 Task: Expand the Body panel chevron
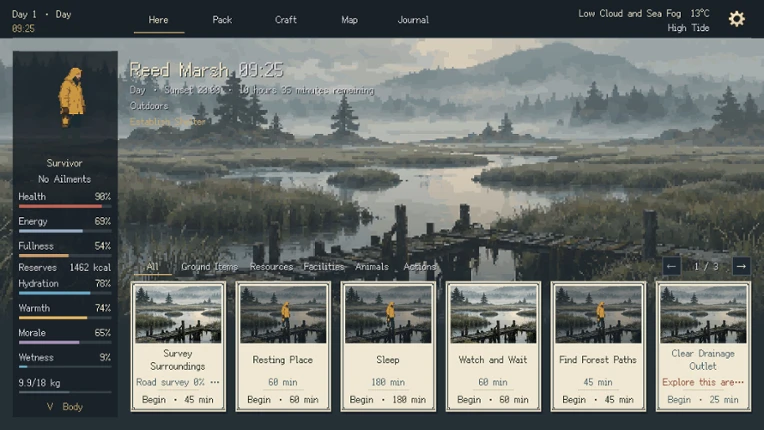[50, 407]
